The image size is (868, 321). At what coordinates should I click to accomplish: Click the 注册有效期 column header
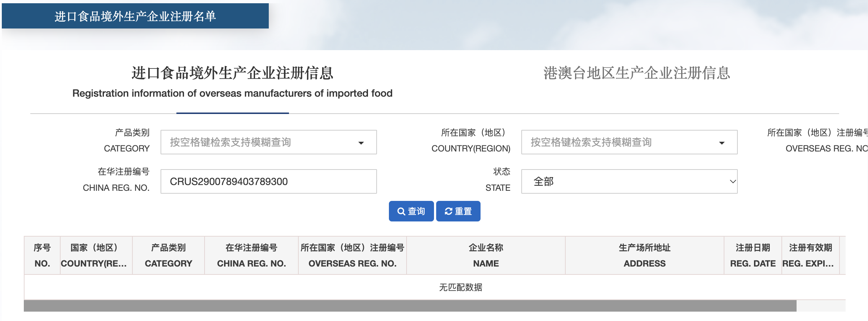coord(810,255)
